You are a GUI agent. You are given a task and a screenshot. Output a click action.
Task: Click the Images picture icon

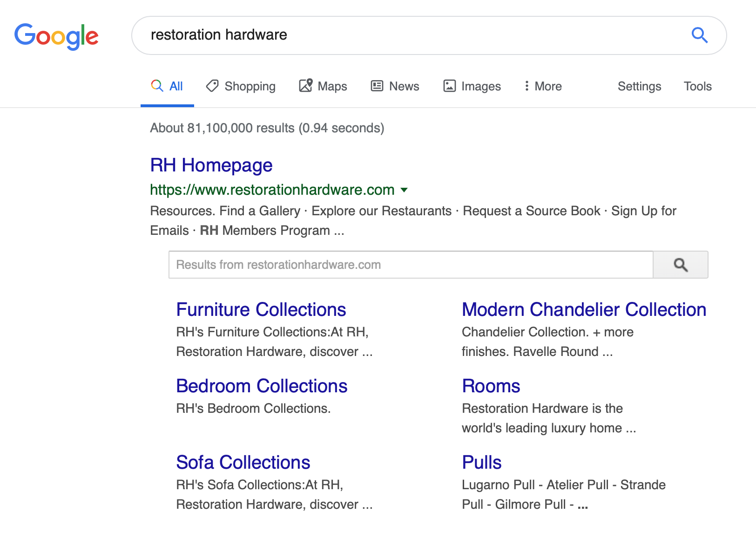pyautogui.click(x=449, y=86)
